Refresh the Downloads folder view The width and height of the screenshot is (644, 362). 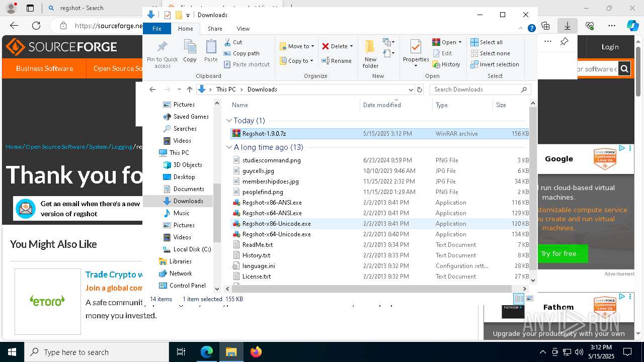[x=420, y=89]
